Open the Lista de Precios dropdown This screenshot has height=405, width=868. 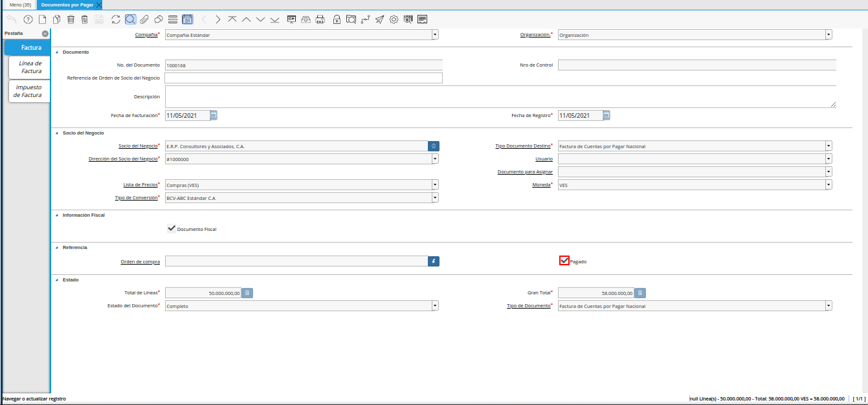point(435,184)
